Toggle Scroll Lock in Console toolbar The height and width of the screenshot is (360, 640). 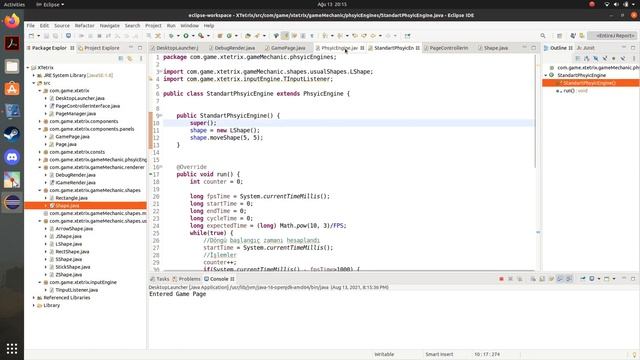542,279
